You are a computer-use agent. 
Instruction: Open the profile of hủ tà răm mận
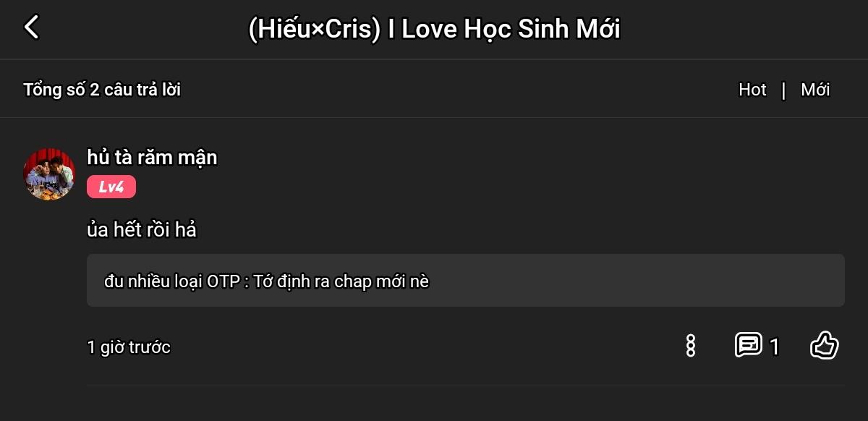pyautogui.click(x=152, y=157)
